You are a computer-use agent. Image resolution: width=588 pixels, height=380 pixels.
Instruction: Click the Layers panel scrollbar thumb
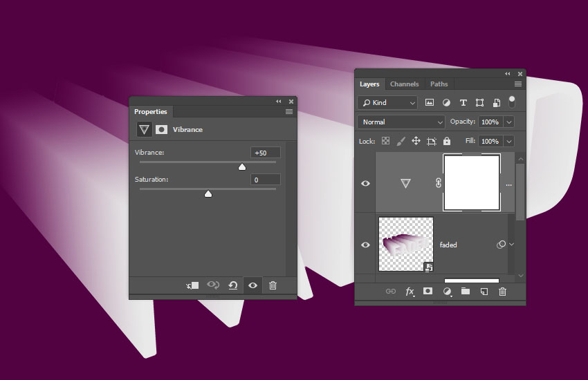pos(520,193)
